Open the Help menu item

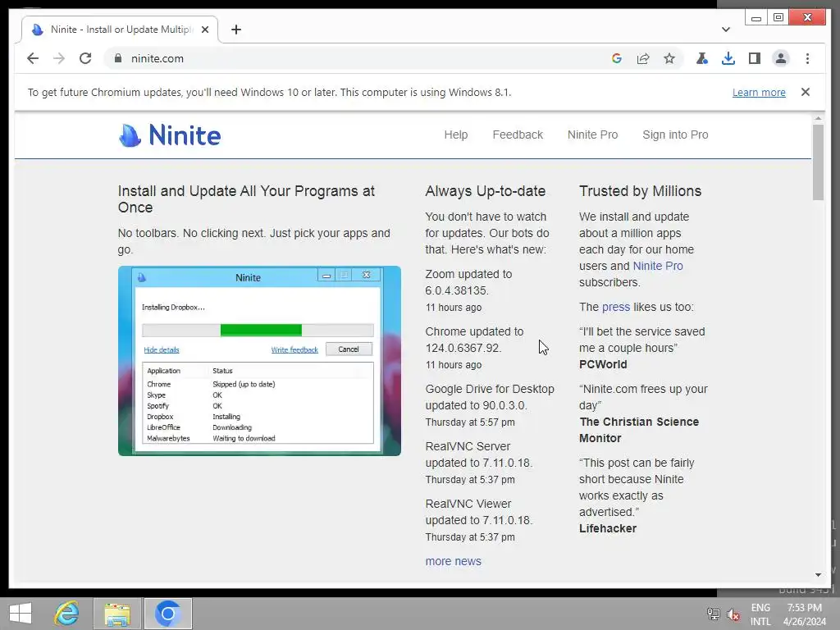click(x=456, y=135)
